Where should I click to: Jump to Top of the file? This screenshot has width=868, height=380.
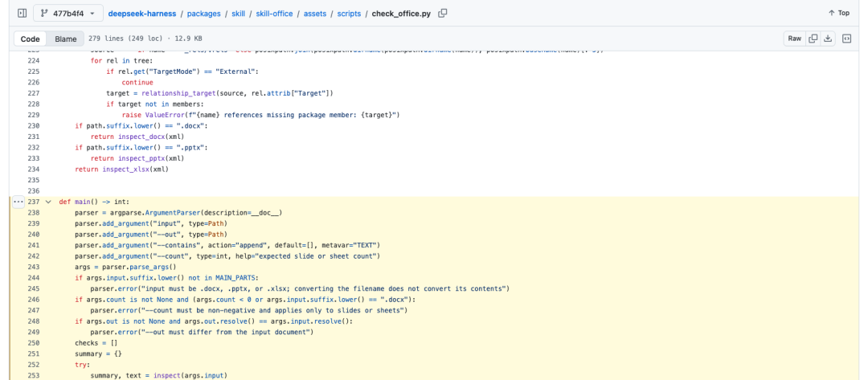(x=839, y=13)
